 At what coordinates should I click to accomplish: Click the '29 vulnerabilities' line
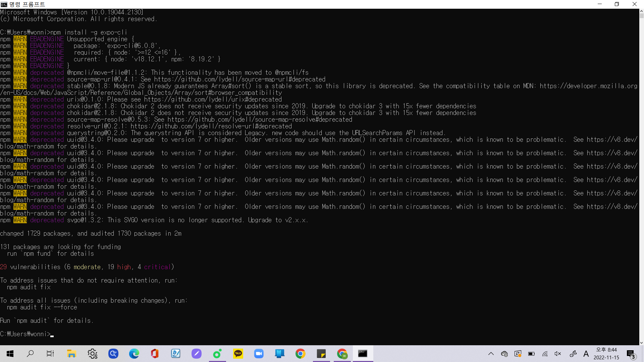[87, 267]
